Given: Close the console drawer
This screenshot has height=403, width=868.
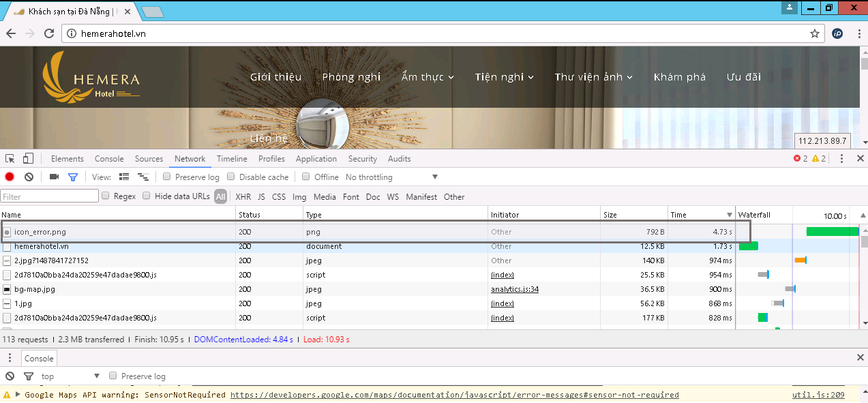Looking at the screenshot, I should 860,358.
